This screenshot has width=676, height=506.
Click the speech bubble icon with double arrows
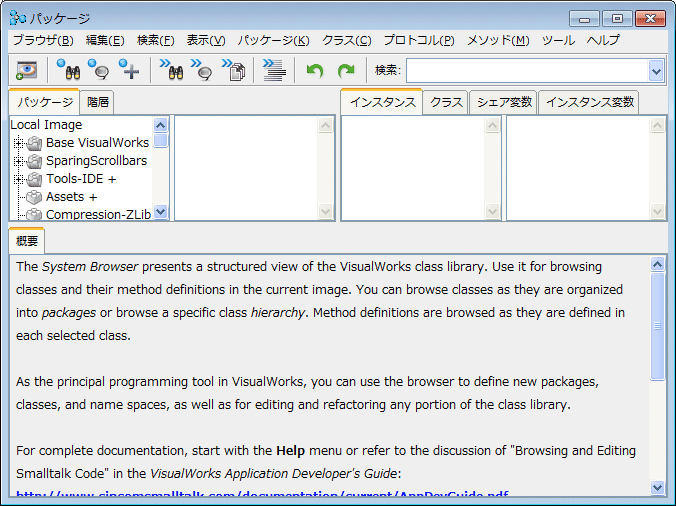[x=202, y=70]
